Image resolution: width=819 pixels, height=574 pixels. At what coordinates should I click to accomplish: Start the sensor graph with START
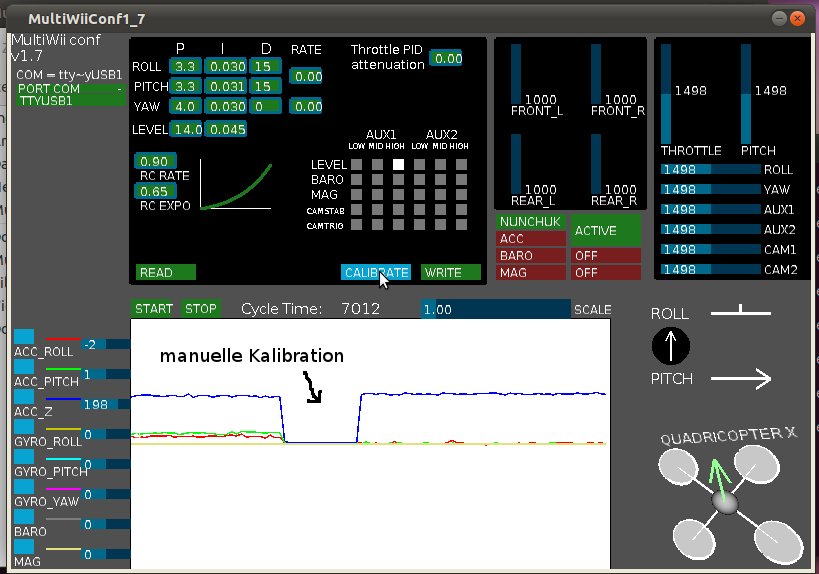coord(154,309)
